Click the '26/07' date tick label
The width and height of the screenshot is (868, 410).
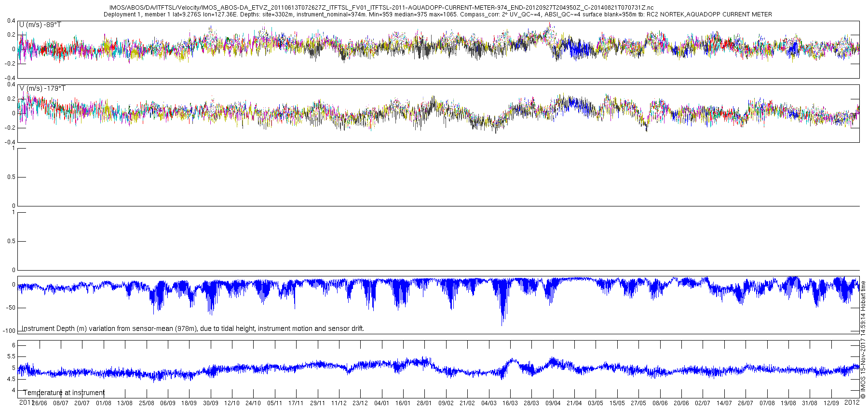(746, 403)
